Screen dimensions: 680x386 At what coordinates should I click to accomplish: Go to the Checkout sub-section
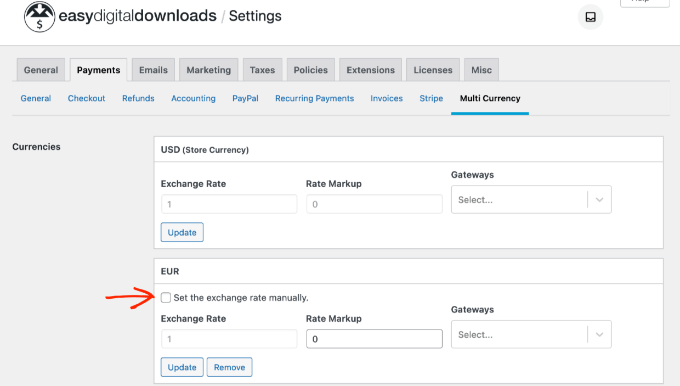point(86,98)
